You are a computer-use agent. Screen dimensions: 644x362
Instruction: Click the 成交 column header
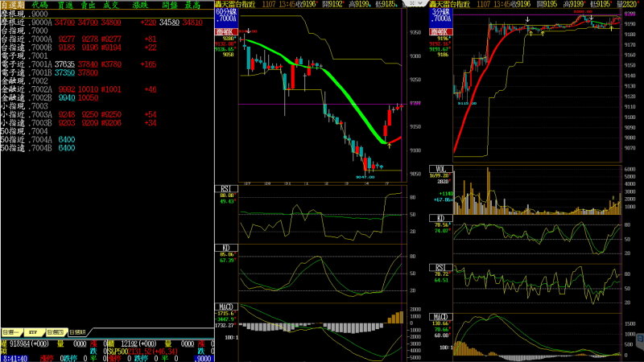(x=112, y=5)
